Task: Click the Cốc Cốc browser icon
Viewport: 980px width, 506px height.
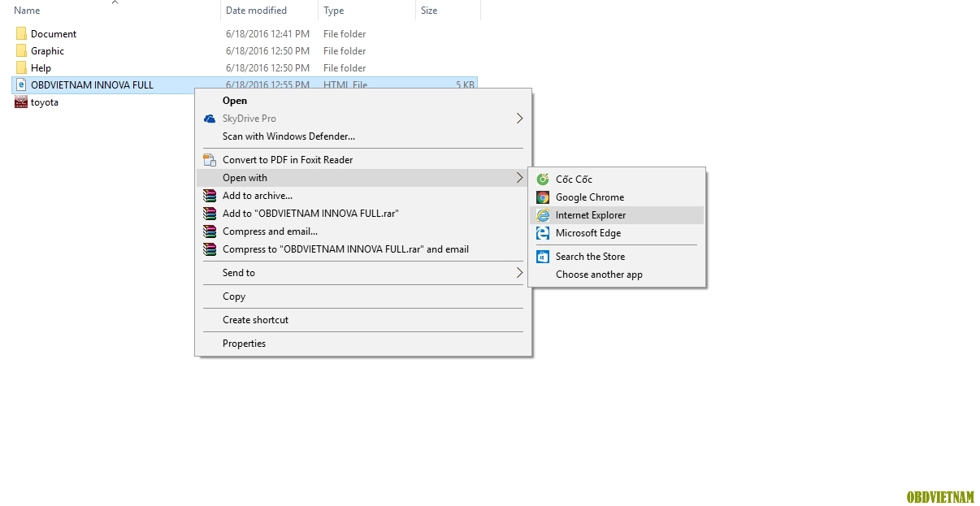Action: [x=543, y=179]
